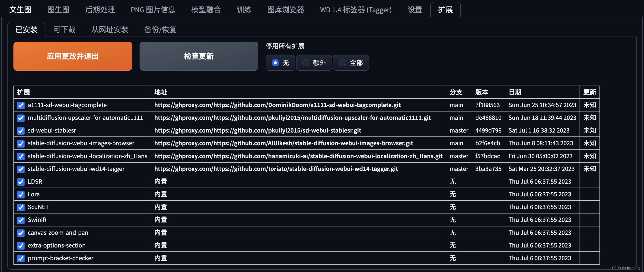644x272 pixels.
Task: Select the 额外 radio option
Action: click(x=306, y=63)
